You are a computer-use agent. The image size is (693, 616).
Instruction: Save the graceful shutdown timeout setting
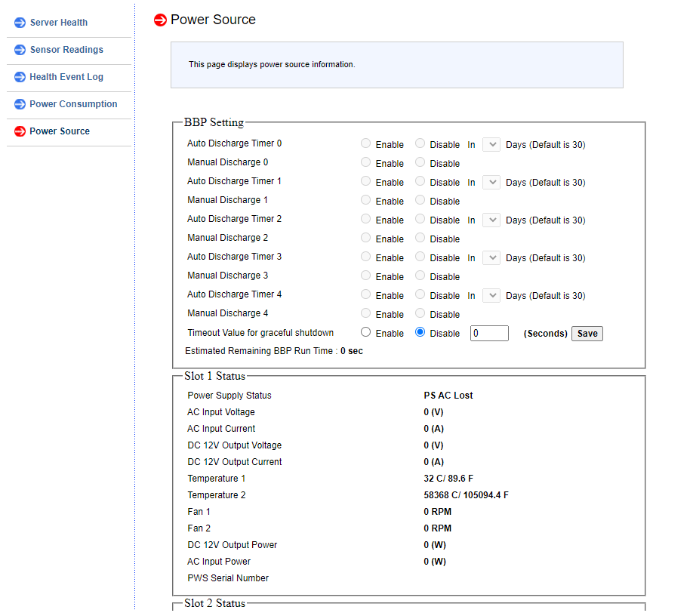coord(587,333)
